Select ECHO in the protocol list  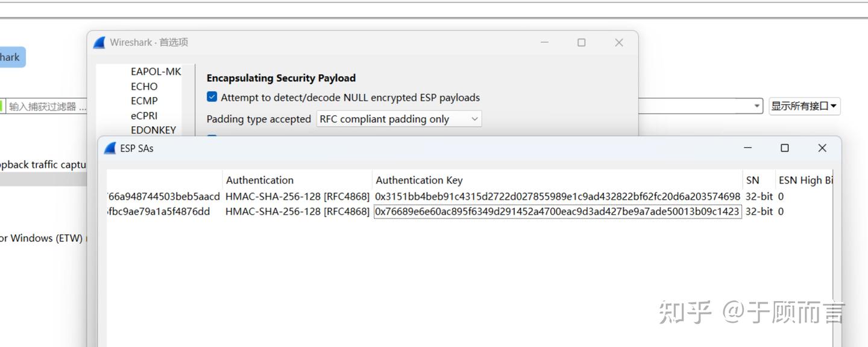[x=144, y=86]
